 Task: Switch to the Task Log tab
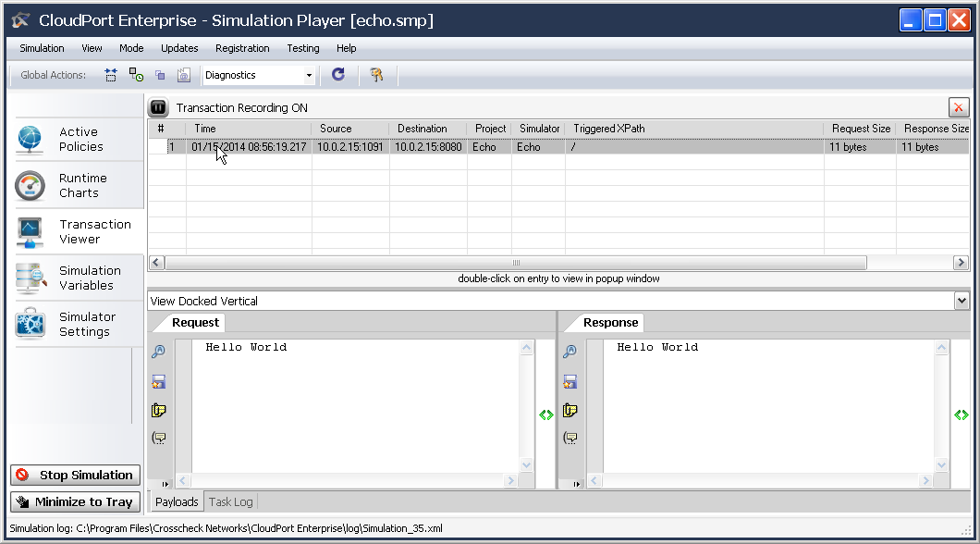point(230,501)
